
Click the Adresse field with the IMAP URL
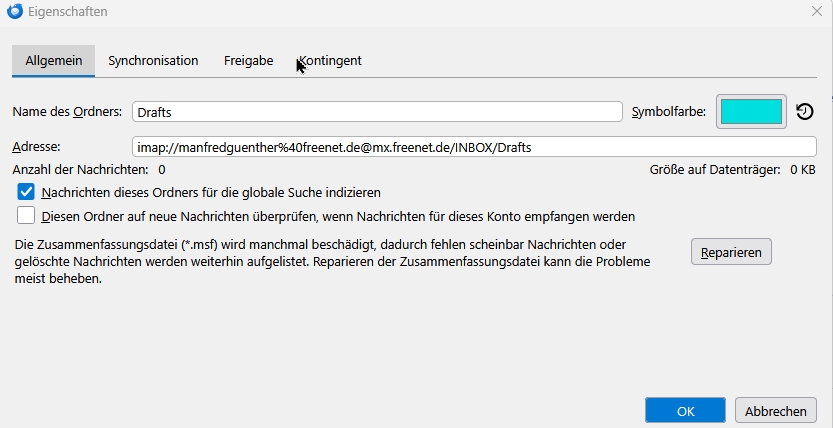pos(474,147)
